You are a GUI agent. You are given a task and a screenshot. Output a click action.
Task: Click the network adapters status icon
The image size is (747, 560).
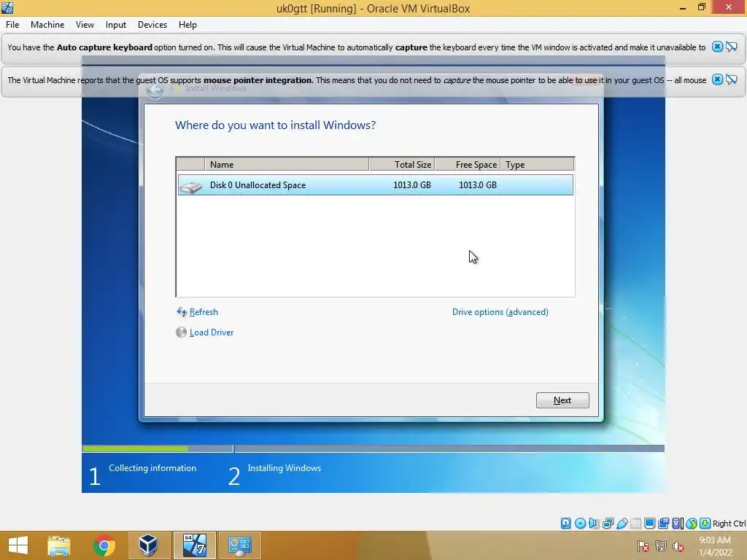click(608, 524)
